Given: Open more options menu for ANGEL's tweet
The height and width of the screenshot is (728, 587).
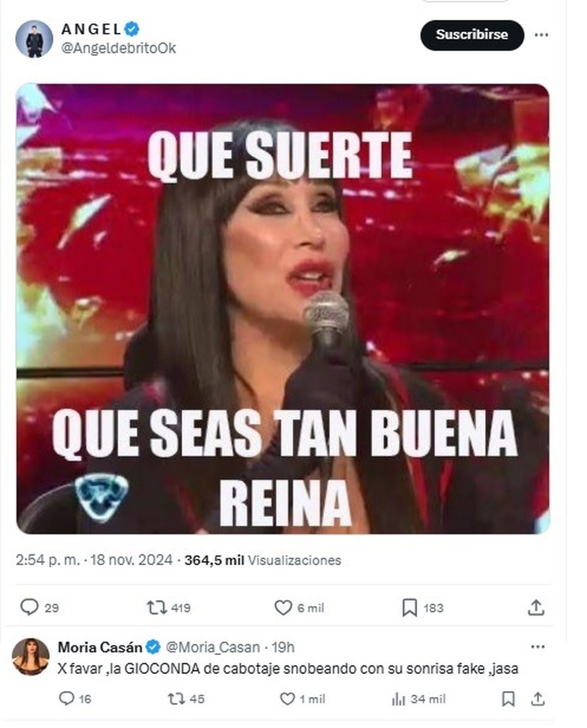Looking at the screenshot, I should click(x=541, y=35).
